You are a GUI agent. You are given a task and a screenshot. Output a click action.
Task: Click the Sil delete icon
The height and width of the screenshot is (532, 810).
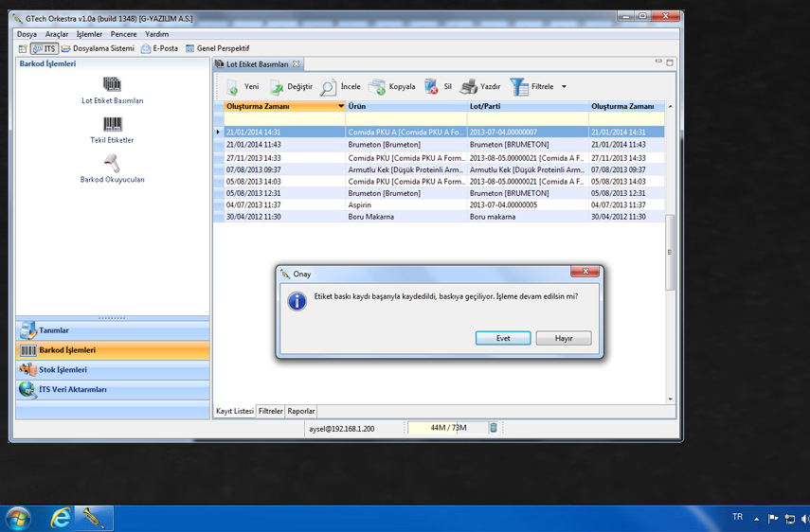pyautogui.click(x=431, y=87)
